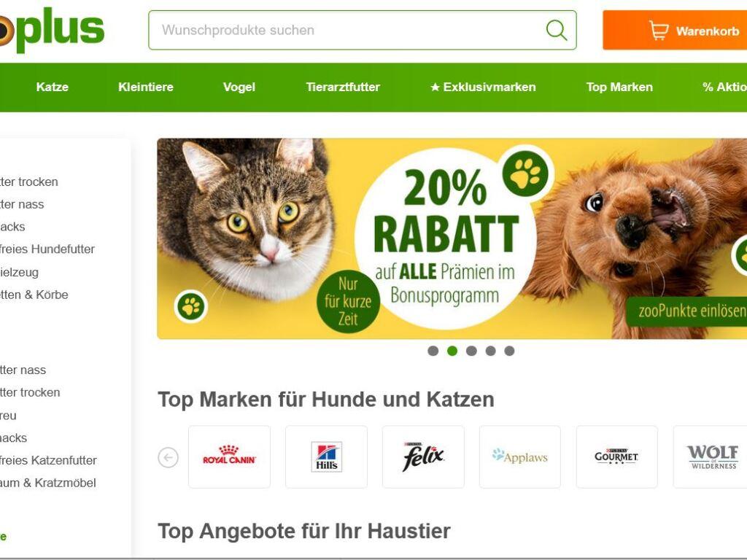Select the first banner carousel dot
Screen dimensions: 747x560
point(433,351)
